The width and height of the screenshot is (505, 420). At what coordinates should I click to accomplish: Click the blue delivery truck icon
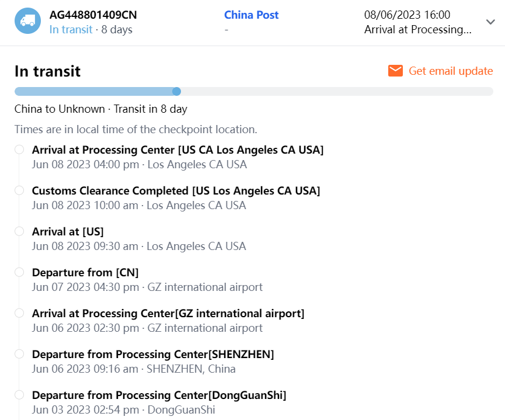[x=27, y=21]
